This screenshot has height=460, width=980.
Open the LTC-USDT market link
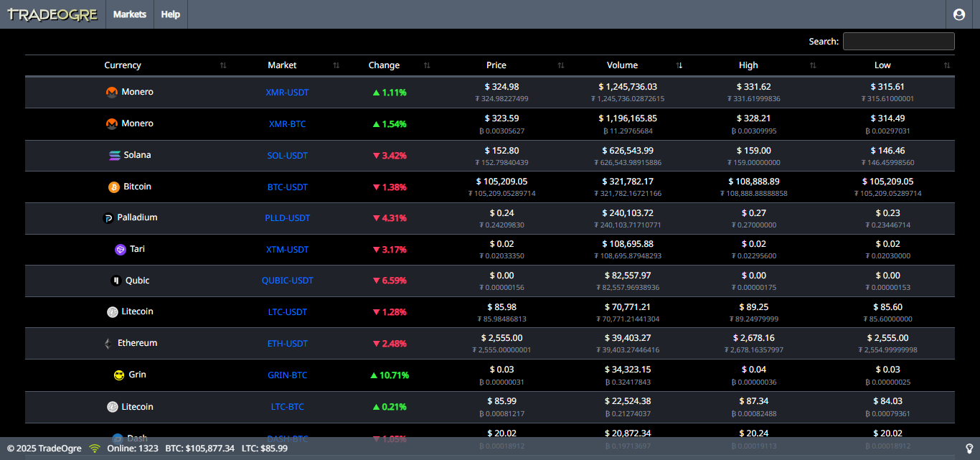pyautogui.click(x=288, y=312)
